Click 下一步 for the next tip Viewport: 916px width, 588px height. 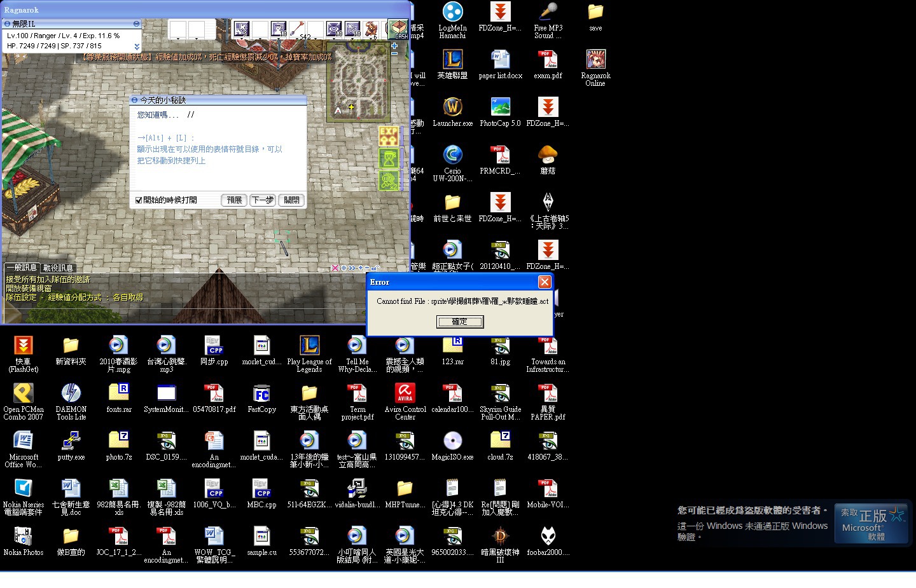tap(263, 200)
